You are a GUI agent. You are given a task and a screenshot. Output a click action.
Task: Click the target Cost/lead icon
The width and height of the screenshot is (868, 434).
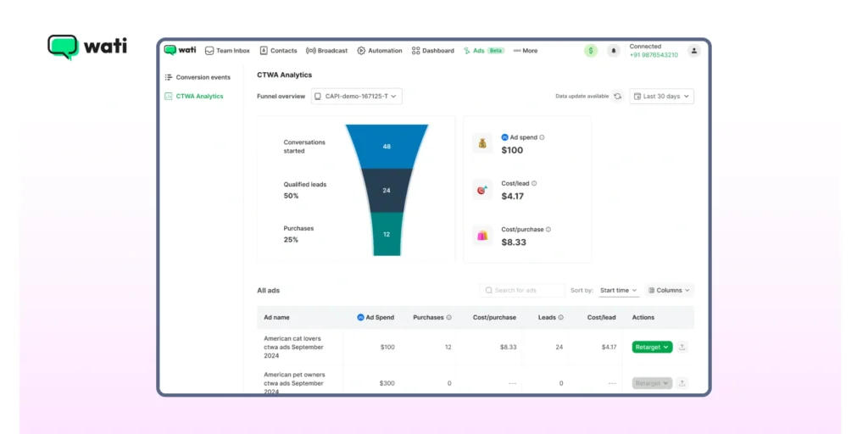click(482, 189)
